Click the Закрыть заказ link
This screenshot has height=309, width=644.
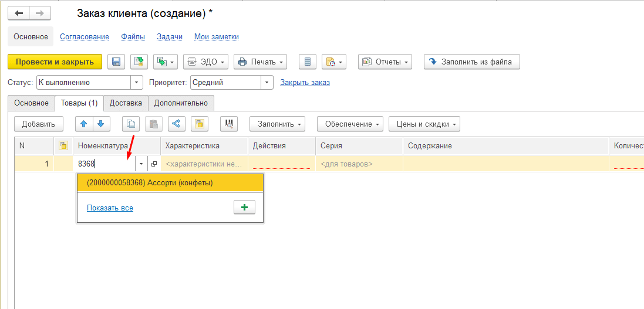[305, 83]
